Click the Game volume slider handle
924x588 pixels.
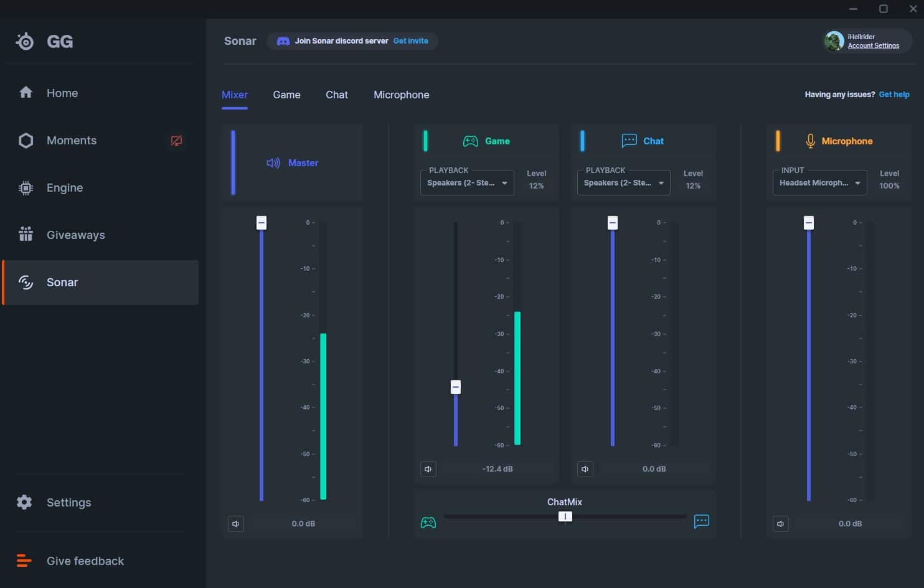[456, 387]
